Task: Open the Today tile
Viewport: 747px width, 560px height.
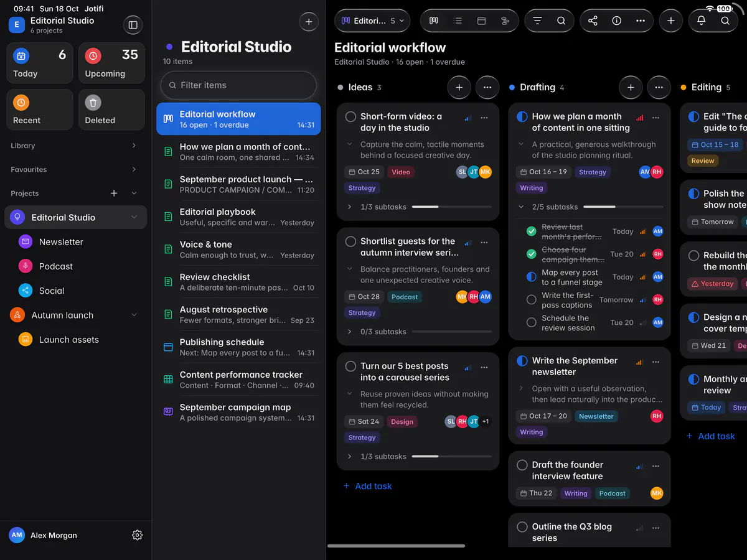Action: pos(40,63)
